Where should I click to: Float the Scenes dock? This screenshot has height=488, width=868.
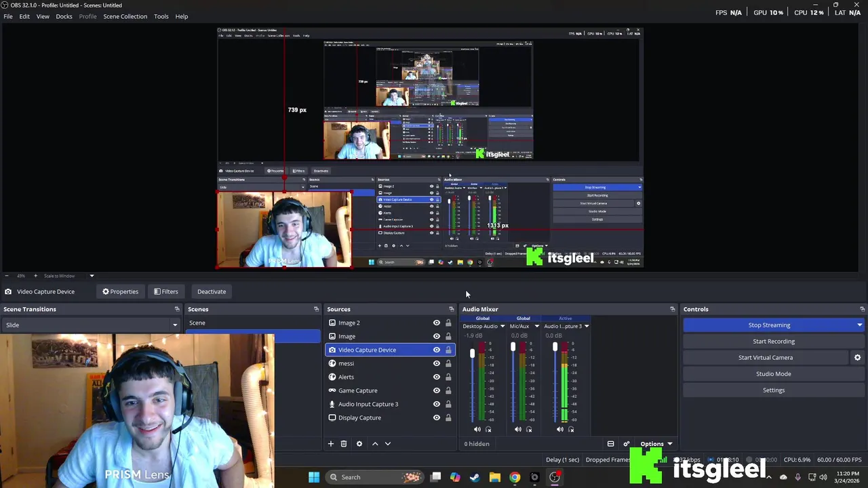[316, 309]
